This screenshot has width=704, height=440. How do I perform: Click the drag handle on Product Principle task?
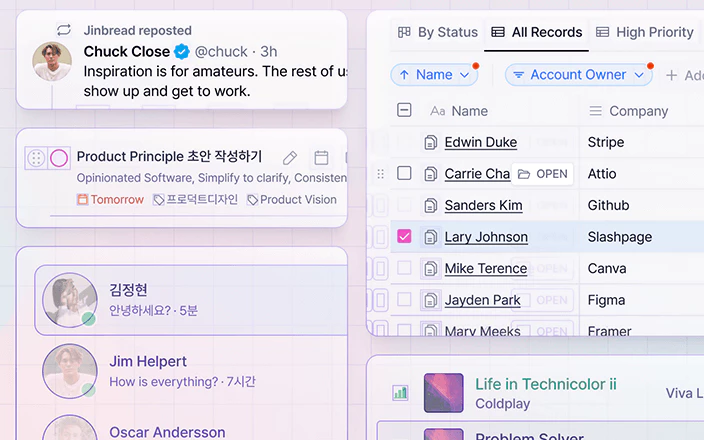35,158
